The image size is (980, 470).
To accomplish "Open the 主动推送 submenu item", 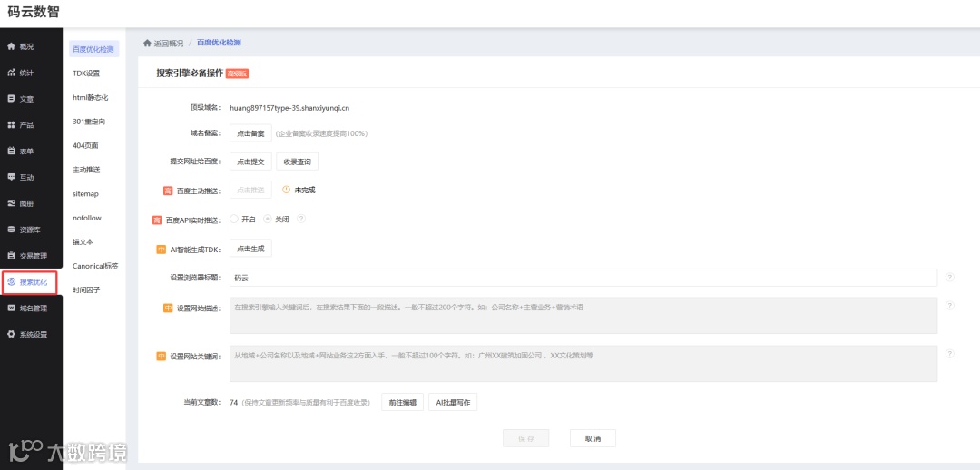I will click(x=86, y=170).
